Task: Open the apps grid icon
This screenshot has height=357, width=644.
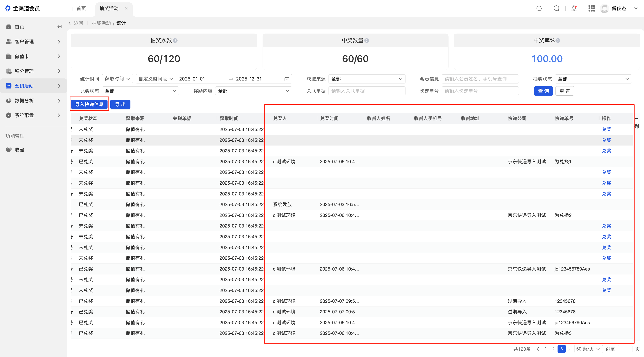Action: pyautogui.click(x=591, y=8)
